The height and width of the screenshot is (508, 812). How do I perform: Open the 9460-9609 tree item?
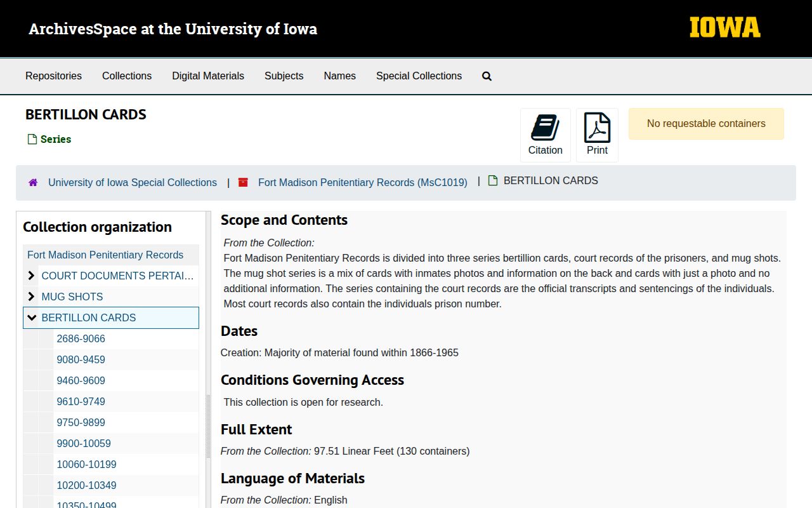pos(81,380)
